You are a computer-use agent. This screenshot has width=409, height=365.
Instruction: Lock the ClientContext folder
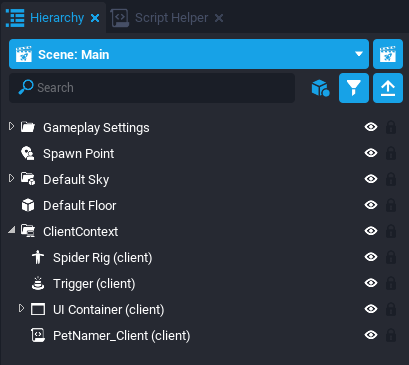coord(391,231)
